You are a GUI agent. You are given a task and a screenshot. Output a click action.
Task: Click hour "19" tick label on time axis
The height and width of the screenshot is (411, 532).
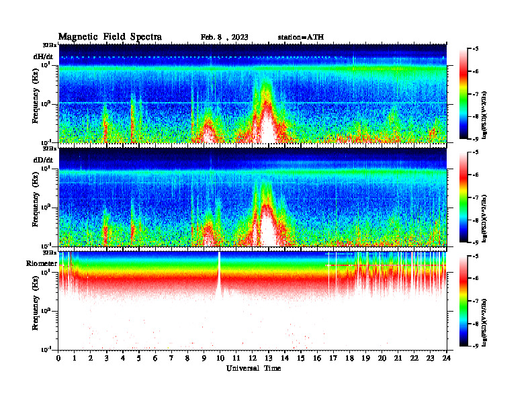[x=365, y=358]
